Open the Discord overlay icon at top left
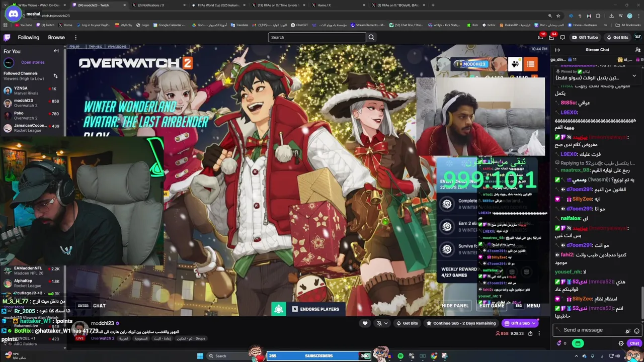This screenshot has height=362, width=644. [x=13, y=14]
